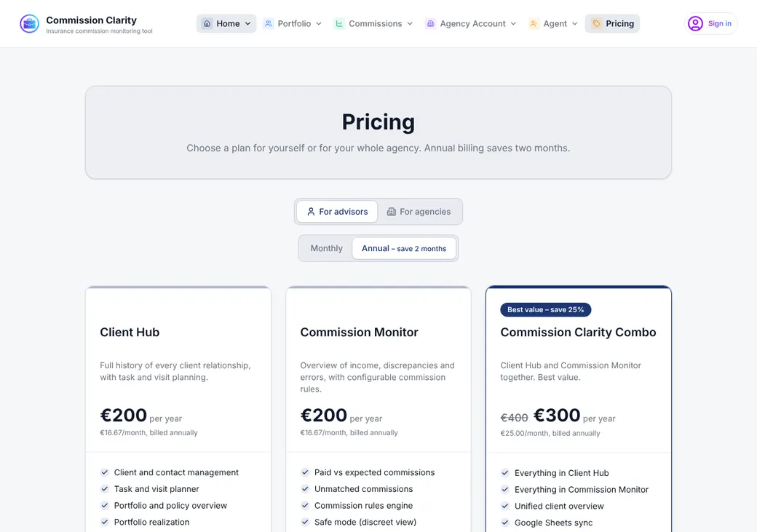Click Client Hub €200 price

click(123, 415)
